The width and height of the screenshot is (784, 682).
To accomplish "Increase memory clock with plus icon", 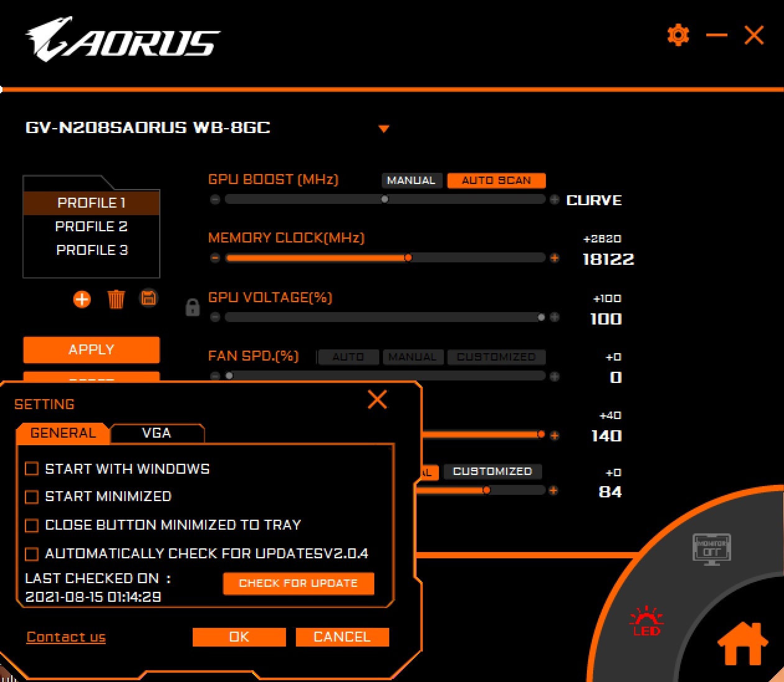I will pyautogui.click(x=555, y=258).
